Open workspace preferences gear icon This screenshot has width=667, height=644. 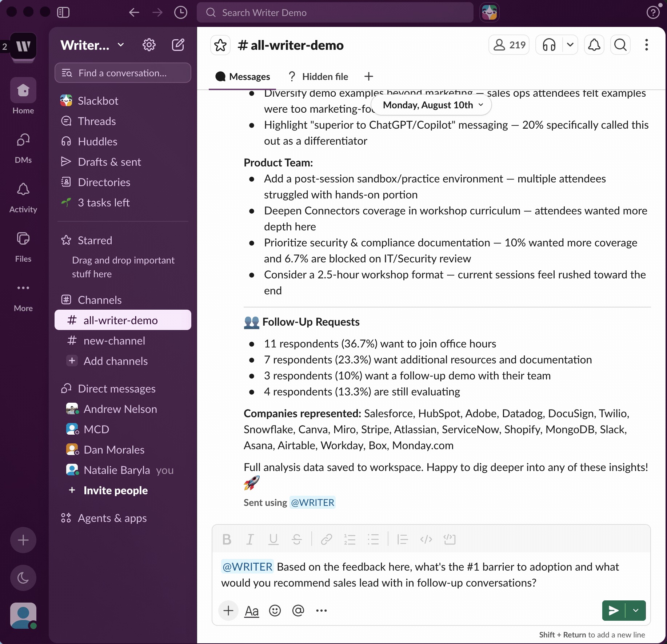149,45
